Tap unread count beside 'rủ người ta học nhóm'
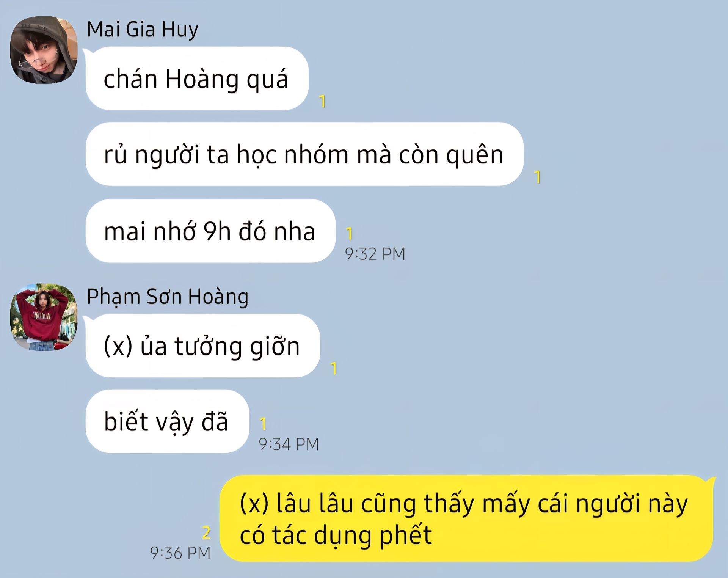The height and width of the screenshot is (578, 728). click(537, 177)
